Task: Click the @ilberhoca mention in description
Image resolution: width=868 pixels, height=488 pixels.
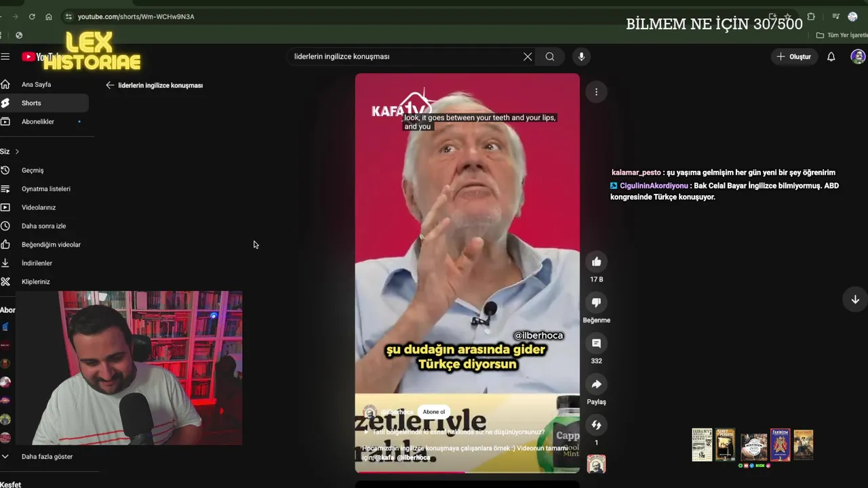Action: (x=414, y=457)
